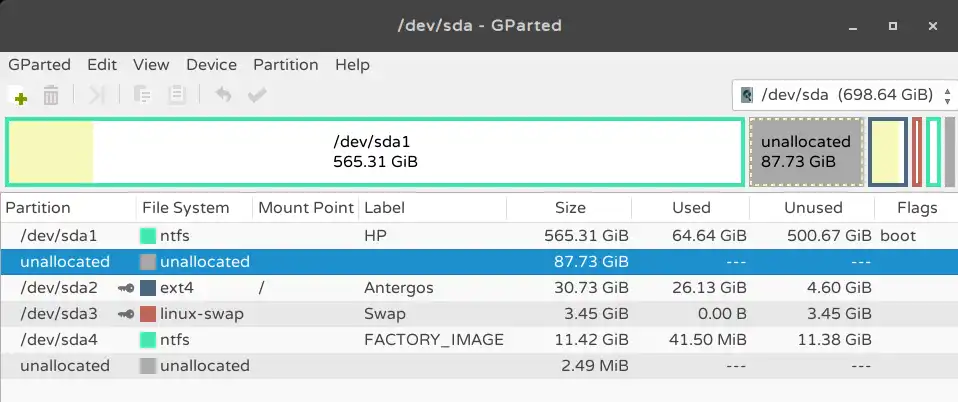Click the New partition plus icon
Image resolution: width=958 pixels, height=402 pixels.
point(21,98)
